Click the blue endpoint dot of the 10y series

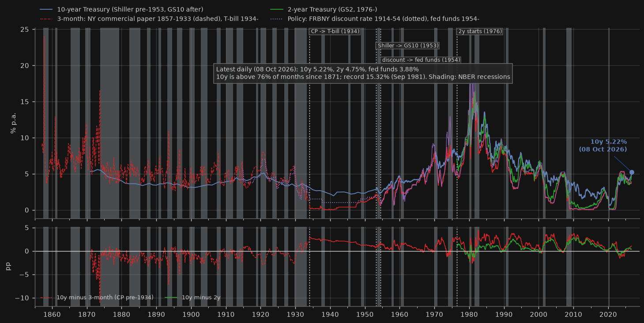pos(632,173)
